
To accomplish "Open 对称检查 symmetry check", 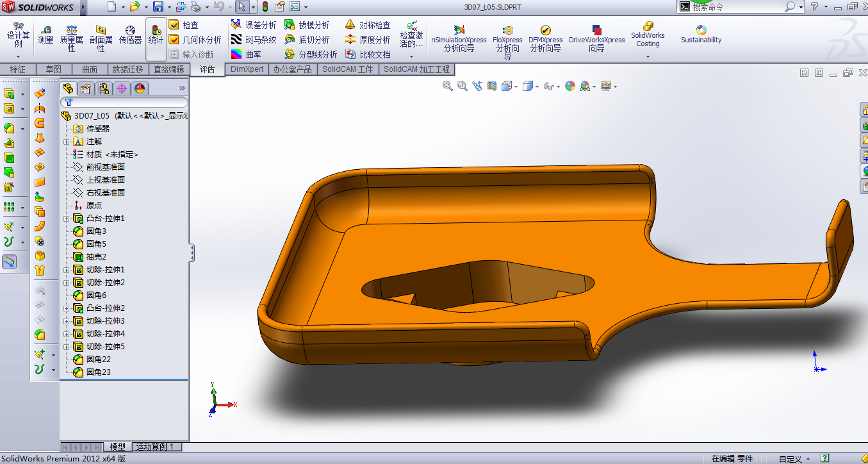I will (368, 25).
